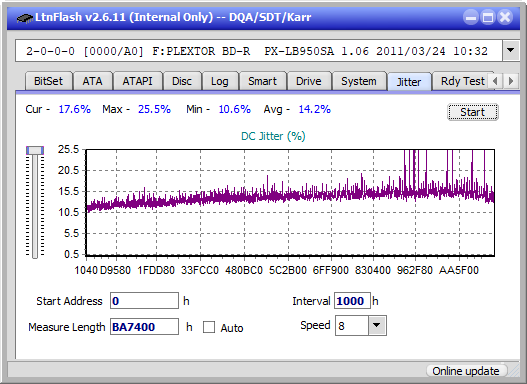527x384 pixels.
Task: Click the vertical jitter scale slider handle
Action: point(35,151)
